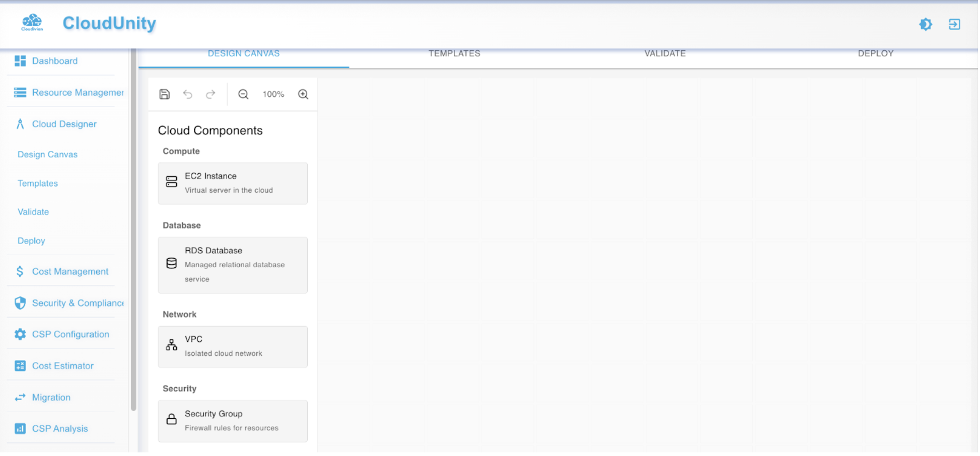This screenshot has height=456, width=980.
Task: Redo the canvas action
Action: click(211, 94)
